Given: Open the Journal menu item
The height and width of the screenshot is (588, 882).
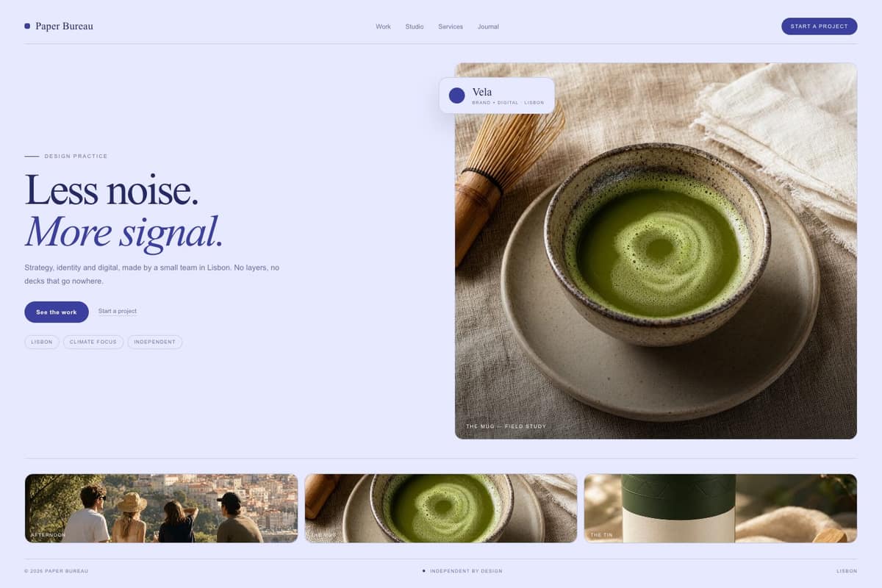Looking at the screenshot, I should [488, 26].
